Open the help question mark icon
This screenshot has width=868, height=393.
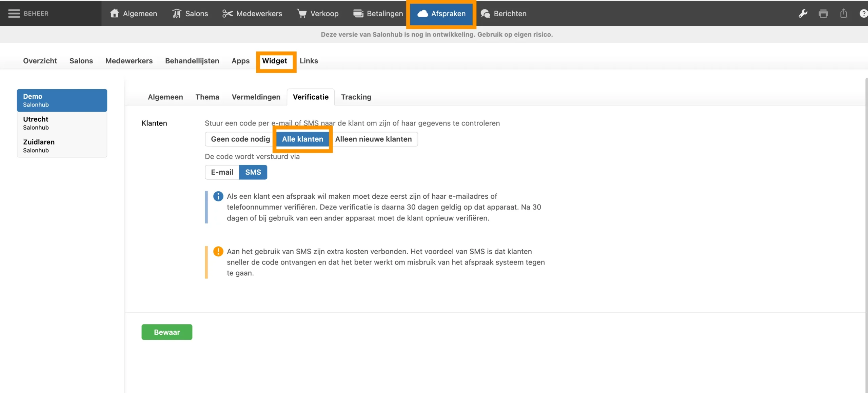(x=863, y=14)
